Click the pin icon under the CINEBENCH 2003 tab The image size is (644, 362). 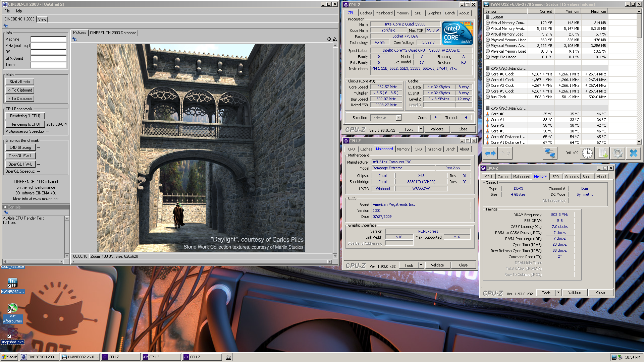click(6, 26)
